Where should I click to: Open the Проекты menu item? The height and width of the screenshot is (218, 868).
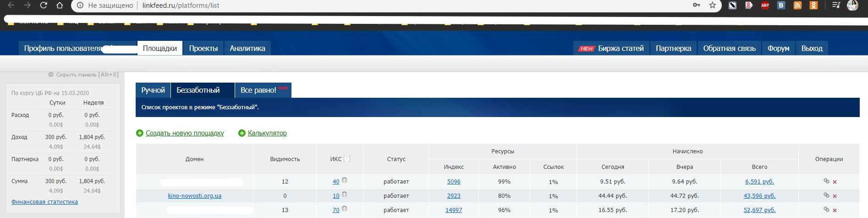203,48
